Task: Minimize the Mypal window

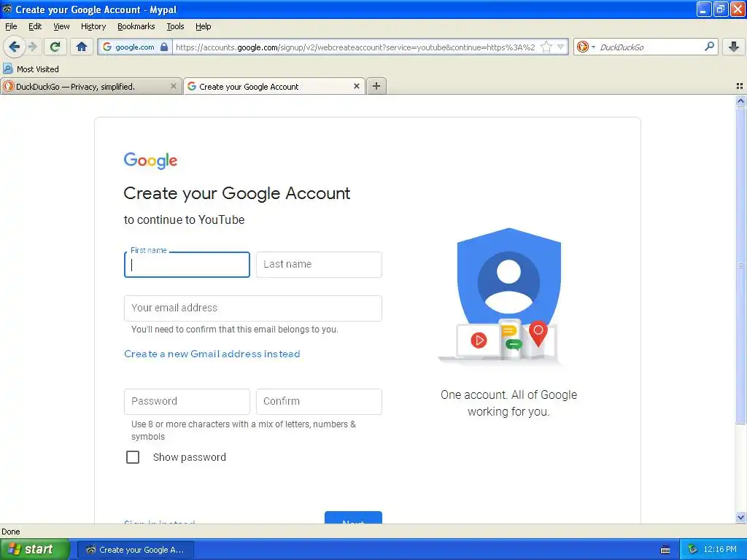Action: point(704,9)
